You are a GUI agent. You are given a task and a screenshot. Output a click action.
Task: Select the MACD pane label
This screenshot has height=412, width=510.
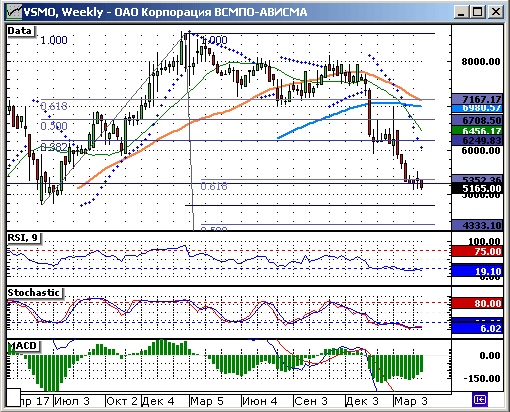click(23, 346)
